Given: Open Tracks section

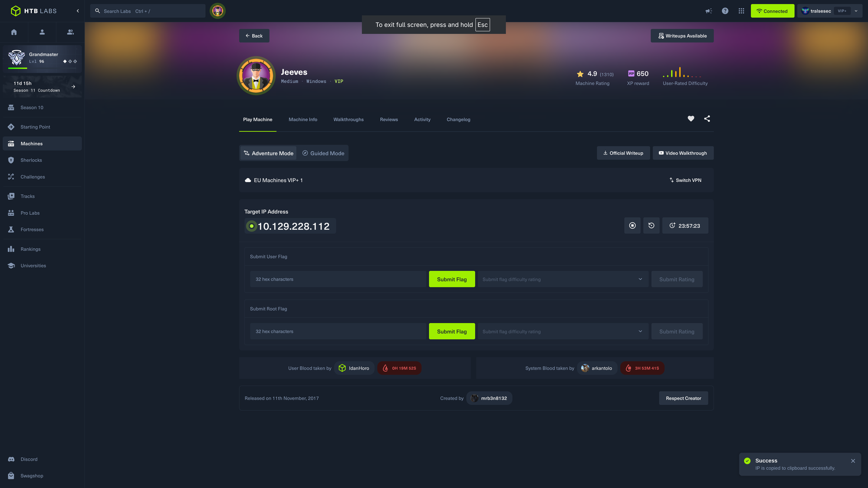Looking at the screenshot, I should click(x=42, y=197).
